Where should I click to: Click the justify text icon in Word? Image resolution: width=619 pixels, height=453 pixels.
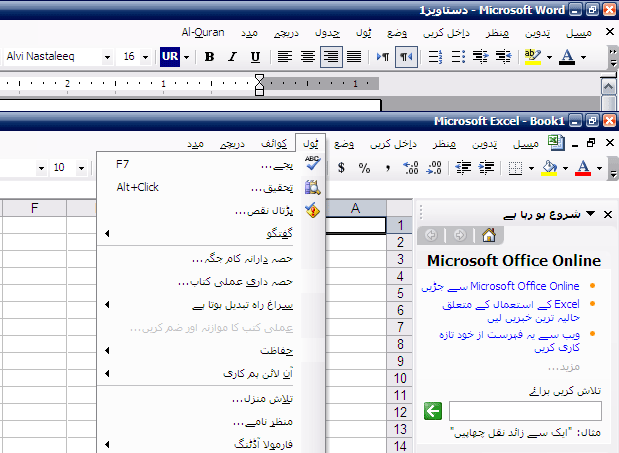354,57
